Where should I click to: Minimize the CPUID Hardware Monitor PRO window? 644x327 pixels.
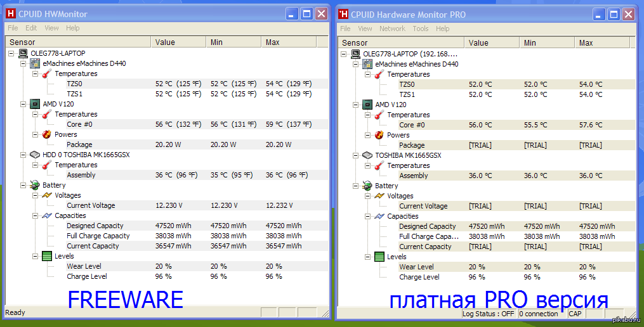[599, 15]
